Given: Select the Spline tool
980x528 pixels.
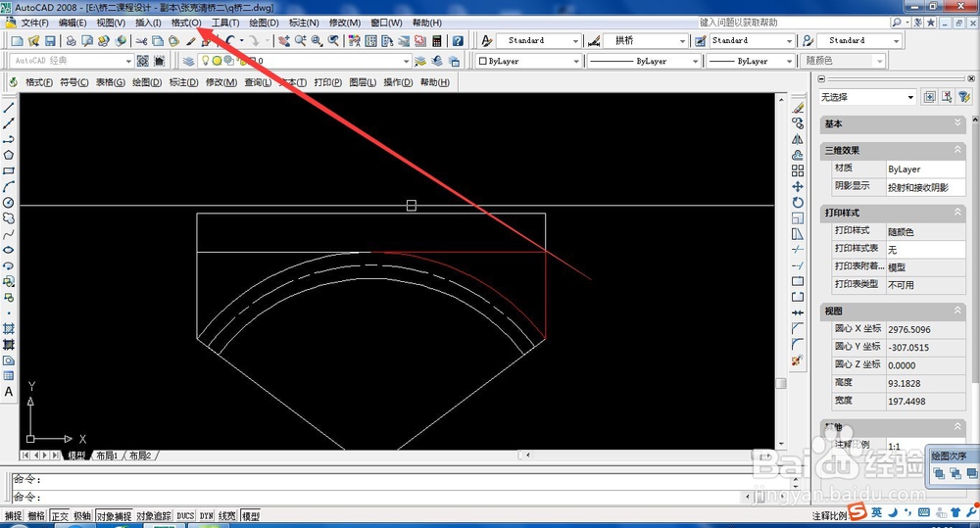Looking at the screenshot, I should pyautogui.click(x=9, y=234).
